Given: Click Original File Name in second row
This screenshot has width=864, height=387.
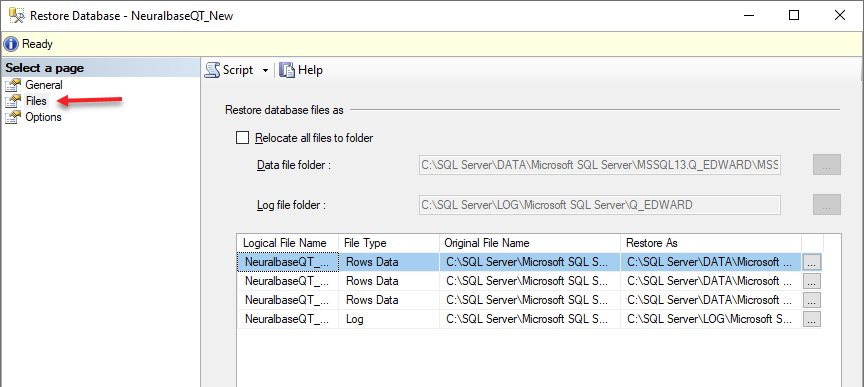Looking at the screenshot, I should [530, 281].
